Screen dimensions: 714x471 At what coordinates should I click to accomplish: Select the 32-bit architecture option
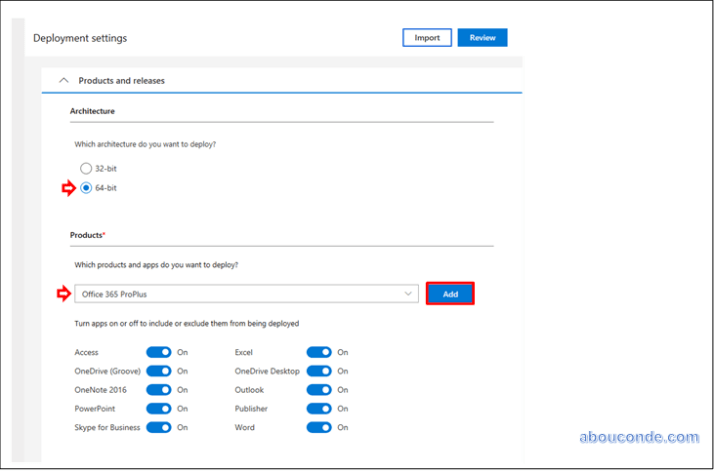click(86, 168)
